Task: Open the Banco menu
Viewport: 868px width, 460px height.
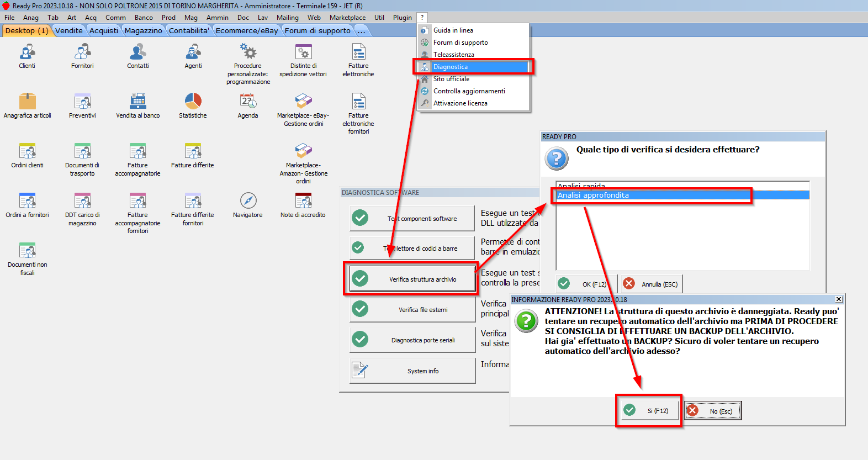Action: pyautogui.click(x=144, y=18)
